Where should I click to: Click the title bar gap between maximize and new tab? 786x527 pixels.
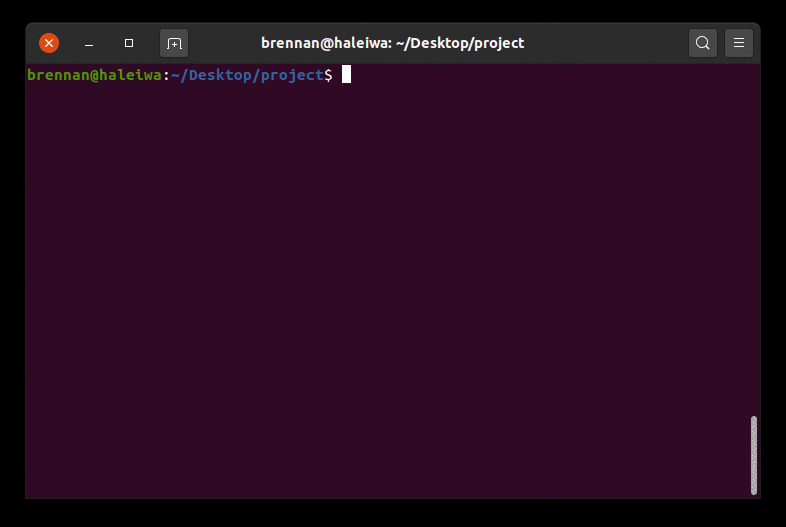point(149,43)
